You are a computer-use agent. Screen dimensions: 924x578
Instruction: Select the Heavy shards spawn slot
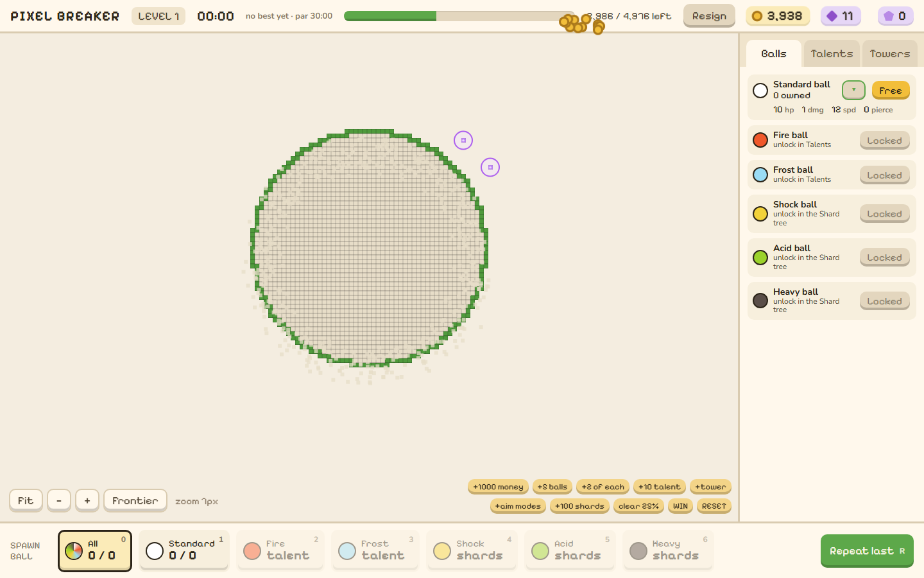click(668, 550)
